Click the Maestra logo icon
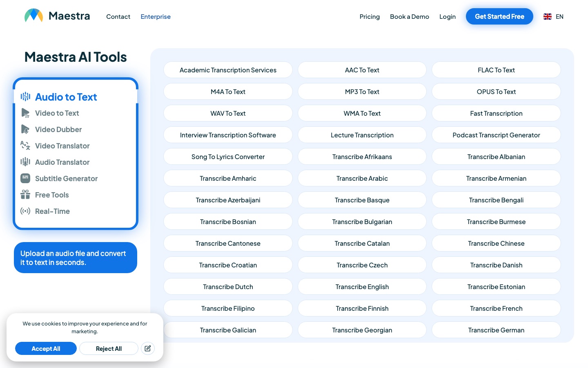Viewport: 588px width, 368px height. (34, 16)
